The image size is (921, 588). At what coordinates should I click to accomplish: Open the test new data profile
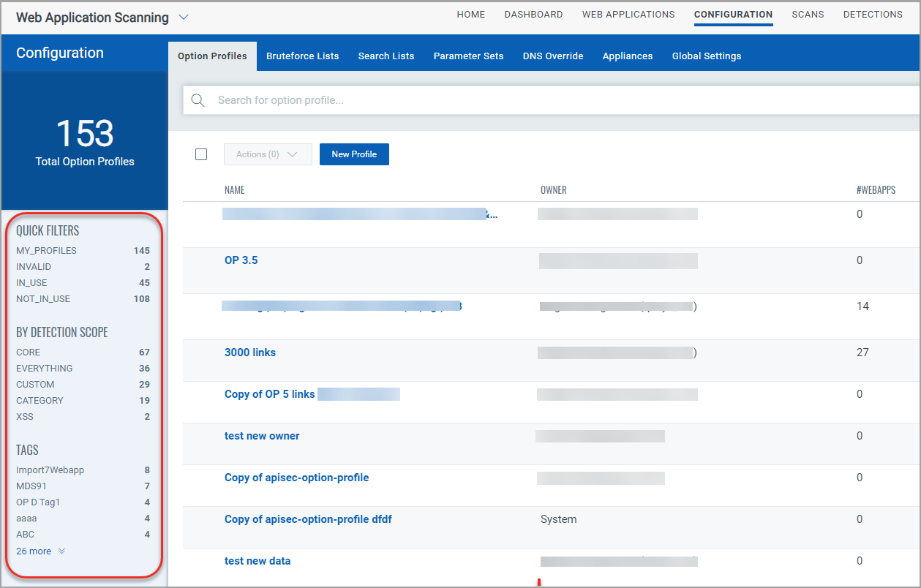[257, 561]
